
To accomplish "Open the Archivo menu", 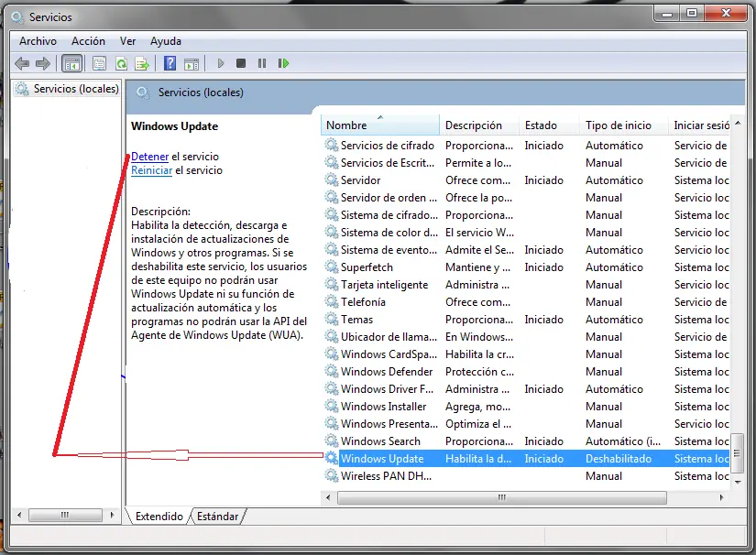I will 38,41.
